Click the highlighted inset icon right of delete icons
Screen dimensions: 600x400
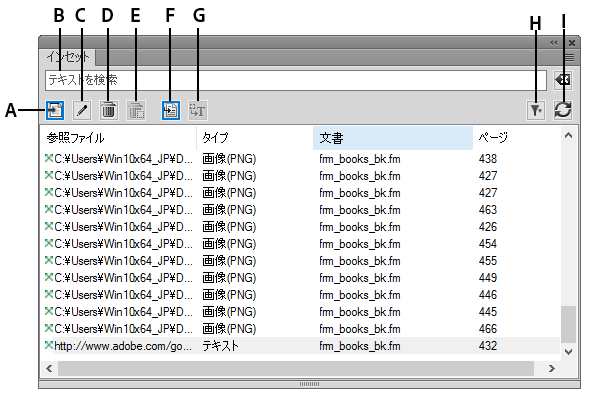point(170,110)
